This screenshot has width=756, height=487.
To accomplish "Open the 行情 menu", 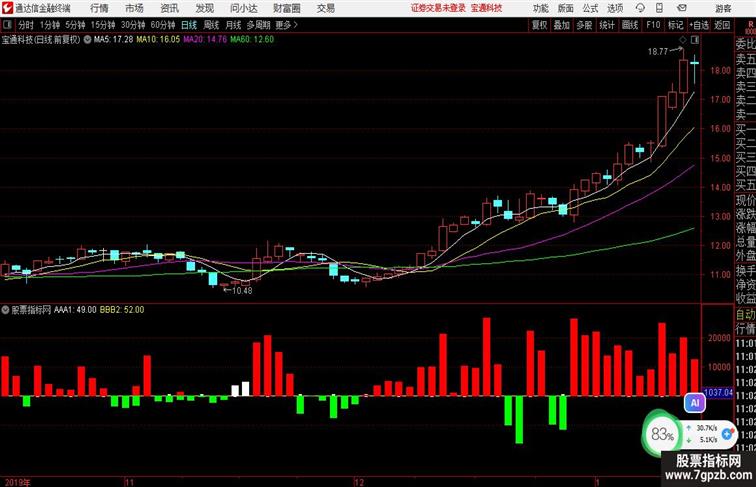I will (99, 8).
